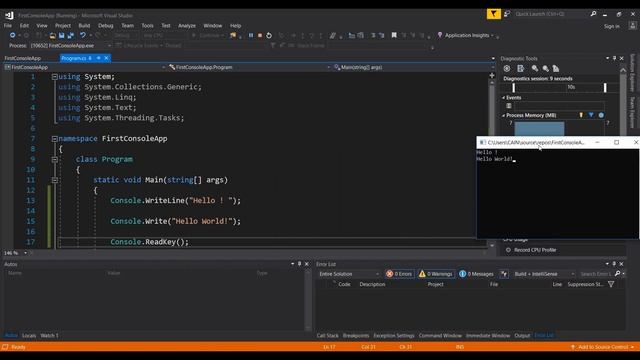Click the Save All icon
This screenshot has height=360, width=640.
[x=70, y=36]
